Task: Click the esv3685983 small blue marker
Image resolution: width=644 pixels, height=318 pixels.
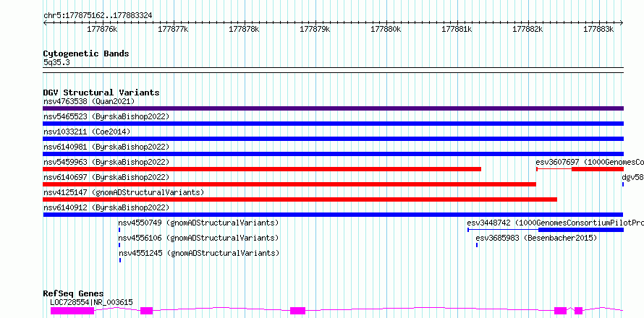Action: [477, 245]
